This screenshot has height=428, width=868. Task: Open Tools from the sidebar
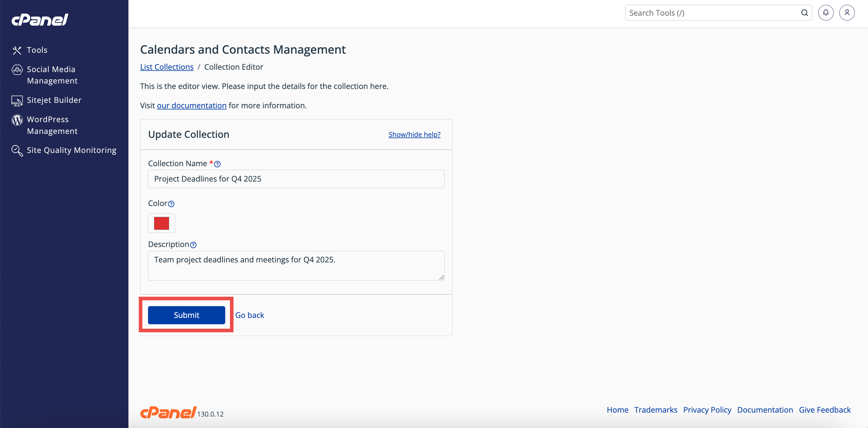pyautogui.click(x=37, y=50)
